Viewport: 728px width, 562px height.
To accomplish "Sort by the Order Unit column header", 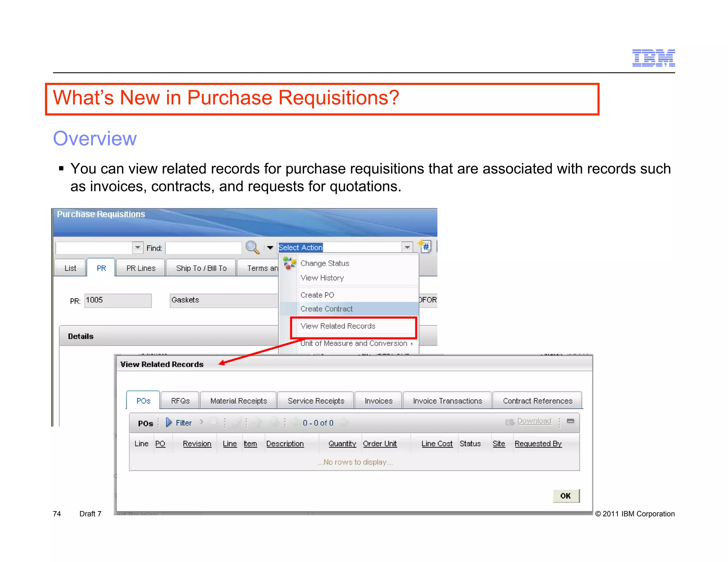I will click(x=380, y=444).
